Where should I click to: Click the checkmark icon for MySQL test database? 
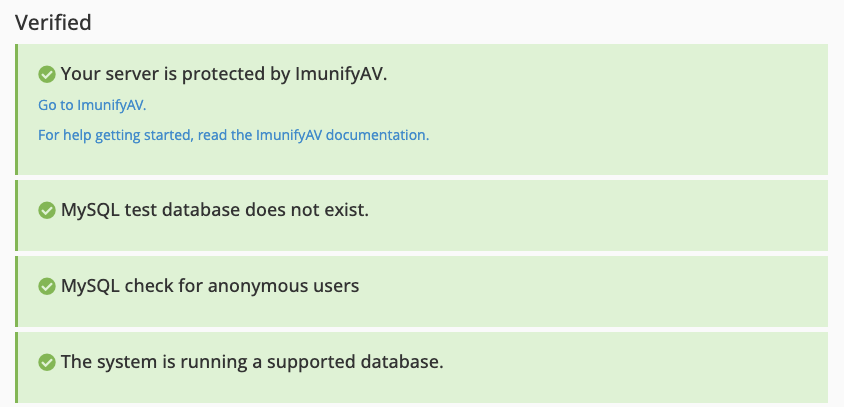pos(46,211)
